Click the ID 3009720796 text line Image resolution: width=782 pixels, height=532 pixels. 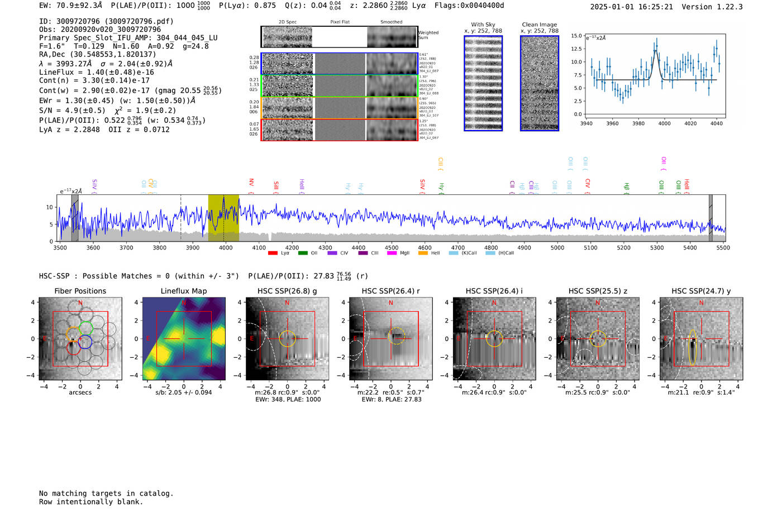point(106,21)
